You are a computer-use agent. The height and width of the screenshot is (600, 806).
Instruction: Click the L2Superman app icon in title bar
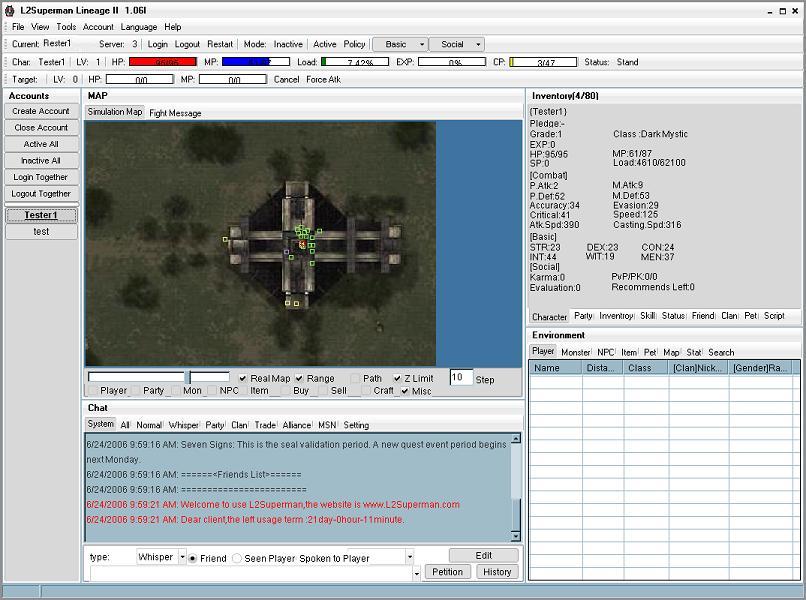[x=9, y=10]
